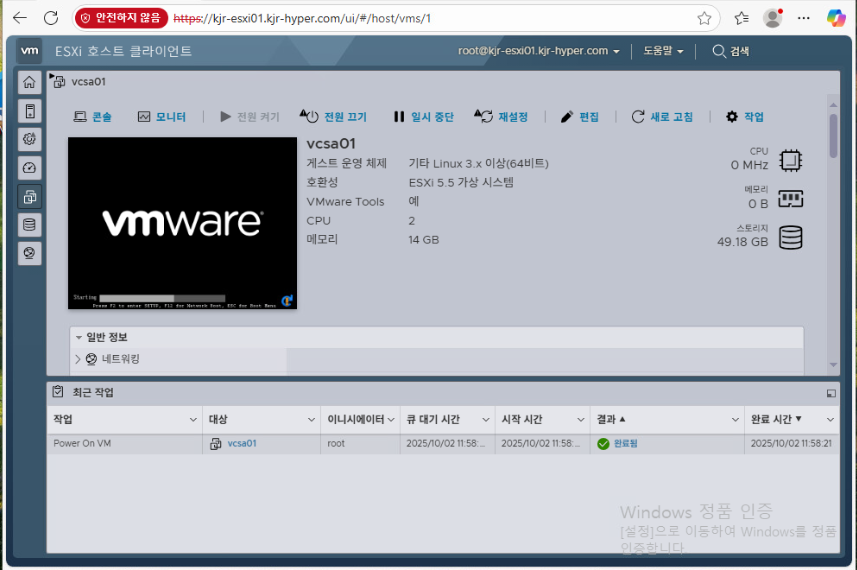Collapse the 일반 정보 section
Viewport: 857px width, 570px height.
click(79, 338)
